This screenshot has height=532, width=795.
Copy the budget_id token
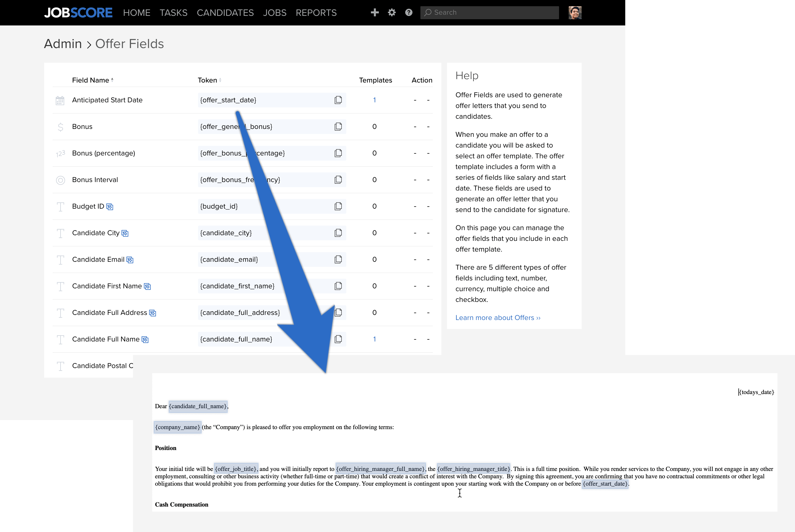[x=338, y=206]
